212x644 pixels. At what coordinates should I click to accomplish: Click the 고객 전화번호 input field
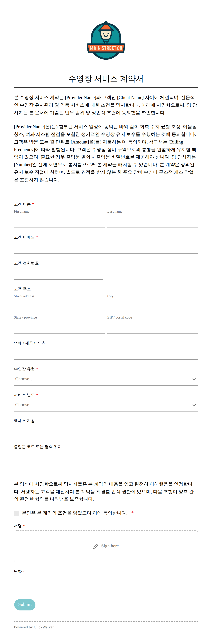pyautogui.click(x=59, y=274)
